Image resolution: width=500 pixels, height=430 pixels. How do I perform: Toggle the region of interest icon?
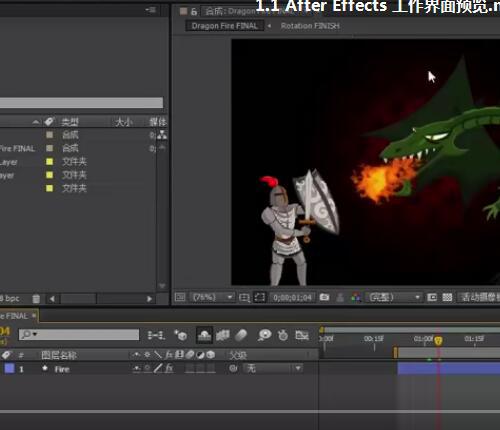(432, 297)
